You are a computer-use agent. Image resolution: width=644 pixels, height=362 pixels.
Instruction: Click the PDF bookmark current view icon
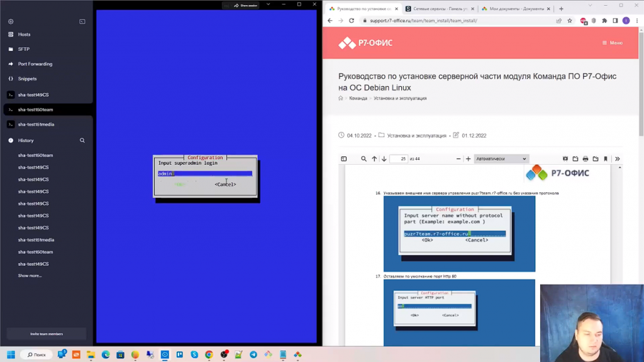coord(606,159)
